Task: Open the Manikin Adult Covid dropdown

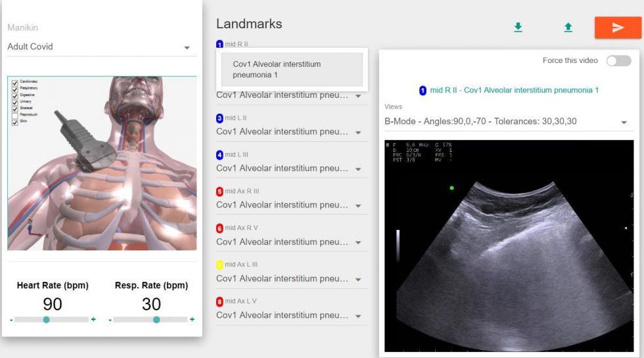Action: click(x=101, y=47)
